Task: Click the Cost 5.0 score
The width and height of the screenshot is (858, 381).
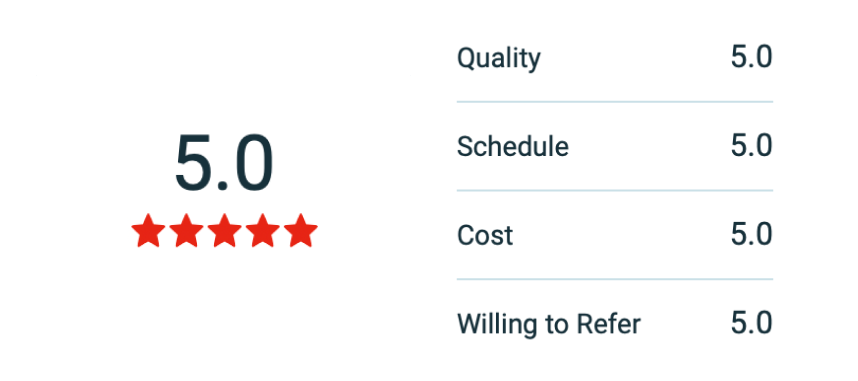Action: [x=751, y=235]
